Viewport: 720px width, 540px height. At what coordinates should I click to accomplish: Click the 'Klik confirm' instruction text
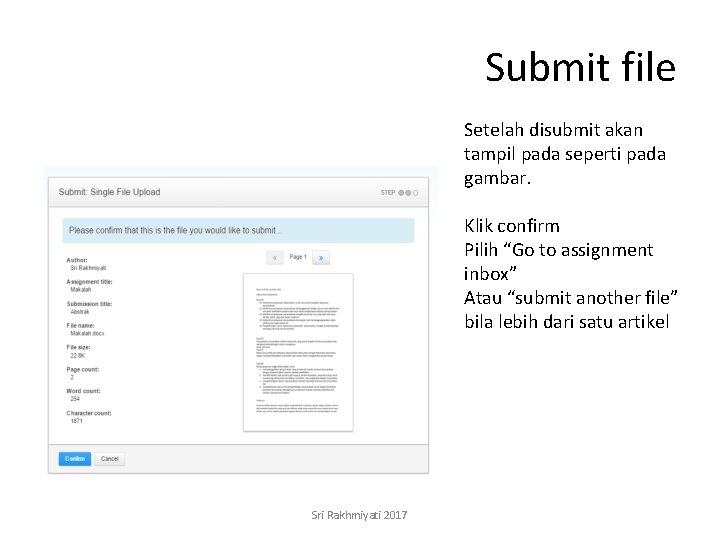512,226
